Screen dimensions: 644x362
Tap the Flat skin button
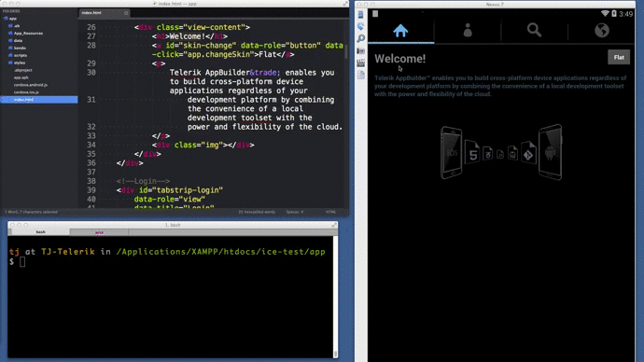[619, 58]
